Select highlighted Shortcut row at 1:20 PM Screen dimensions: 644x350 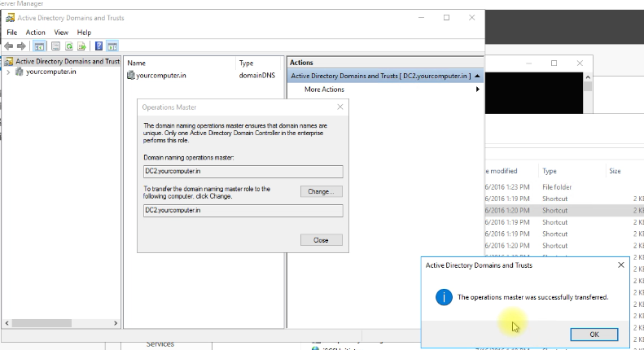pyautogui.click(x=564, y=210)
